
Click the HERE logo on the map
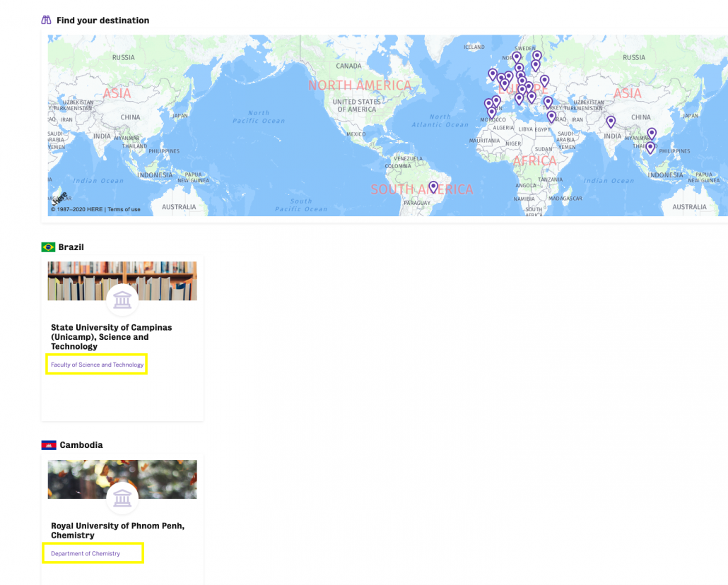(x=60, y=199)
